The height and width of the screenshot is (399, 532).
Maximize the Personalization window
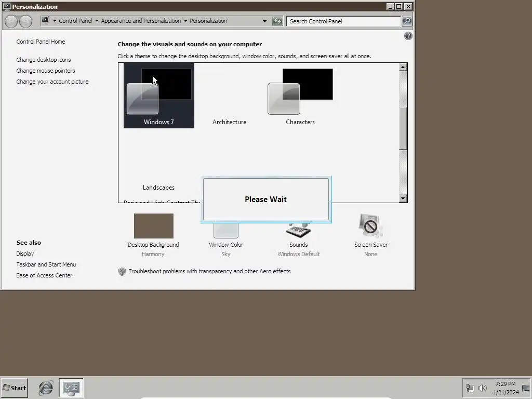click(399, 6)
